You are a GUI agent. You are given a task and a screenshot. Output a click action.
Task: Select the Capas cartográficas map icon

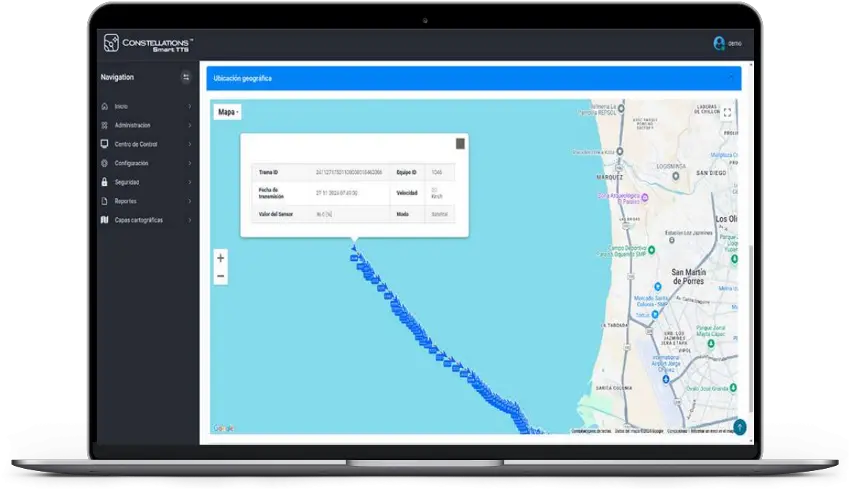pyautogui.click(x=105, y=220)
